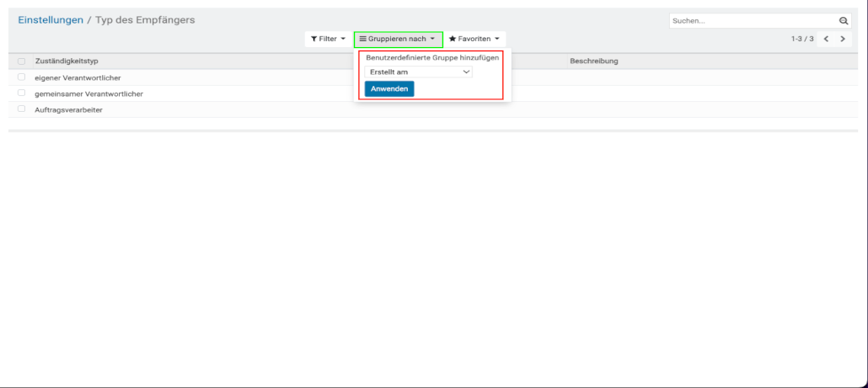Open the Filter funnel menu
The width and height of the screenshot is (868, 388).
[328, 40]
